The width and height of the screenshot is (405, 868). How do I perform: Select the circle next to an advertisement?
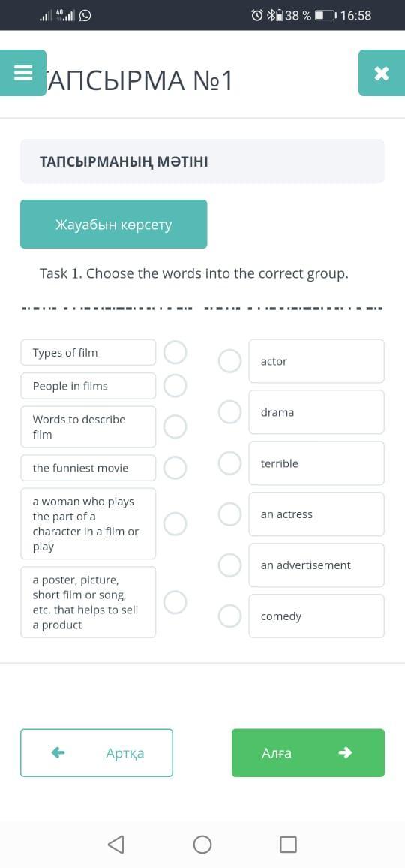[x=229, y=565]
